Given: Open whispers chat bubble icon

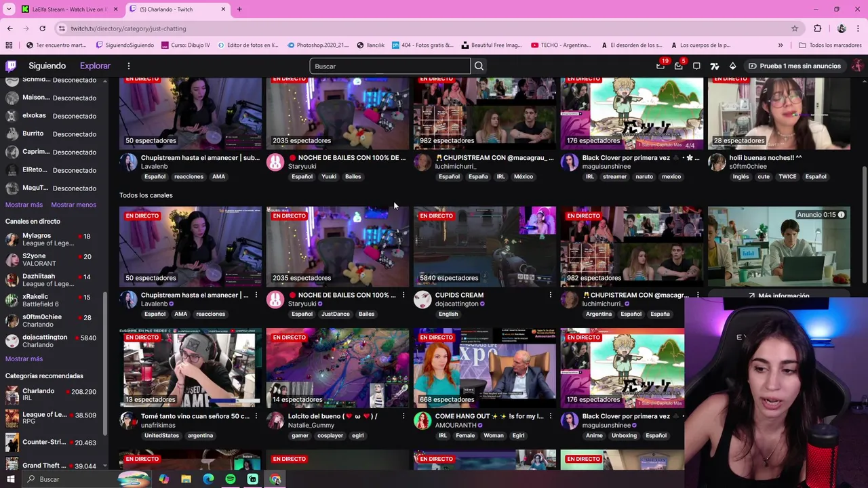Looking at the screenshot, I should (x=696, y=66).
